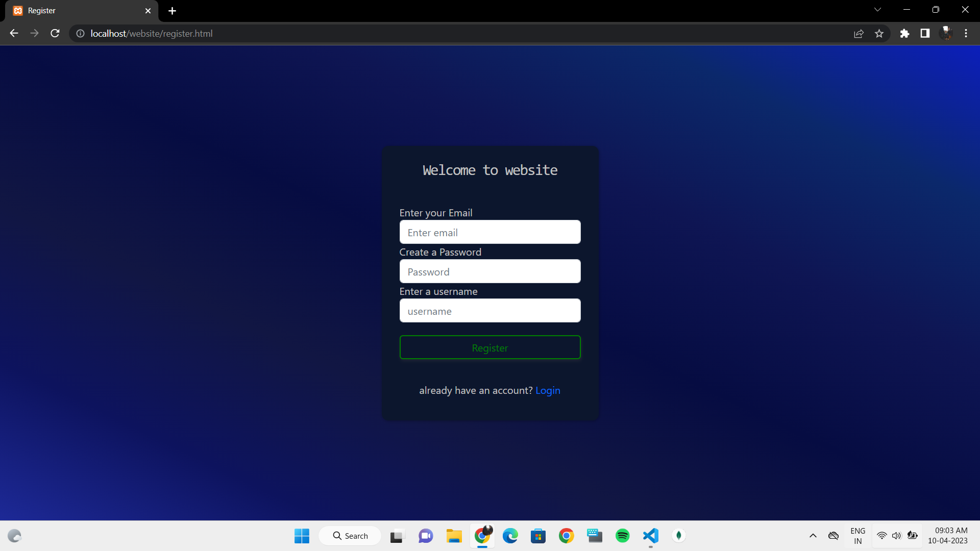
Task: Restore down the Chrome window
Action: pyautogui.click(x=936, y=10)
